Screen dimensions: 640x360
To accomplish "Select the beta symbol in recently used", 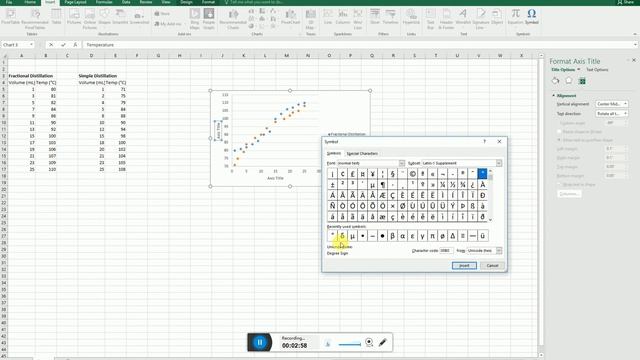I will pyautogui.click(x=392, y=236).
